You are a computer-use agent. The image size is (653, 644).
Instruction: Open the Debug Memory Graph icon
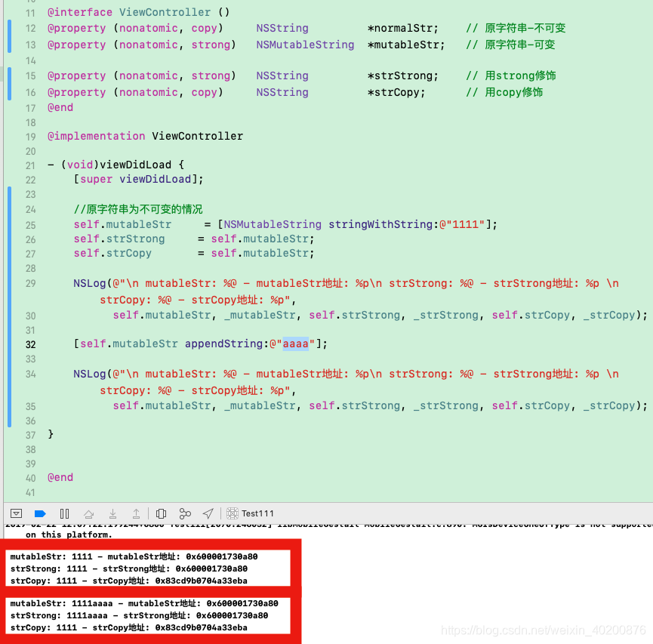point(185,513)
